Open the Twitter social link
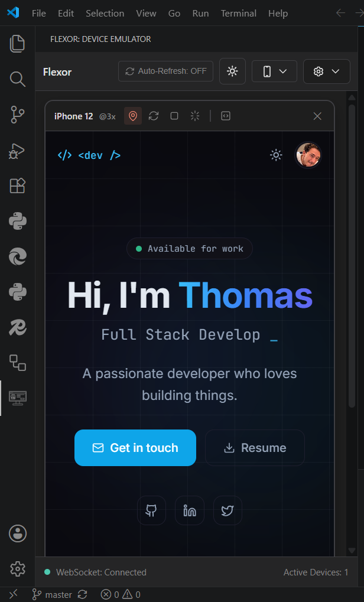Viewport: 364px width, 602px height. pyautogui.click(x=227, y=510)
